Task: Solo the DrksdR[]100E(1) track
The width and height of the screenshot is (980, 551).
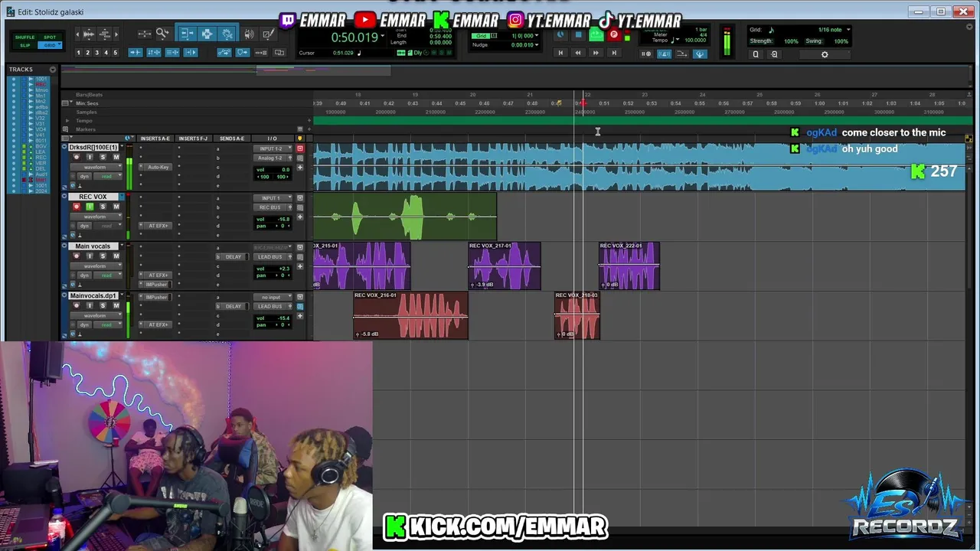Action: pyautogui.click(x=103, y=157)
